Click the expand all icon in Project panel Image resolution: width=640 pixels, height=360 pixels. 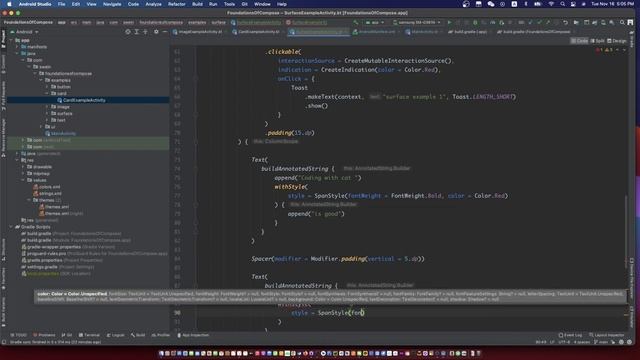(137, 32)
